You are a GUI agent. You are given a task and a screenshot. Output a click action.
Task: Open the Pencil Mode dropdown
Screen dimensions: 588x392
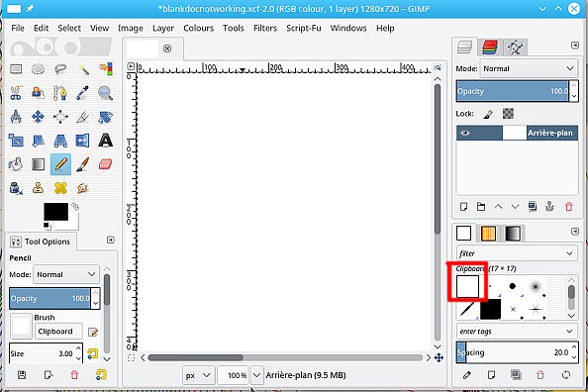point(66,274)
